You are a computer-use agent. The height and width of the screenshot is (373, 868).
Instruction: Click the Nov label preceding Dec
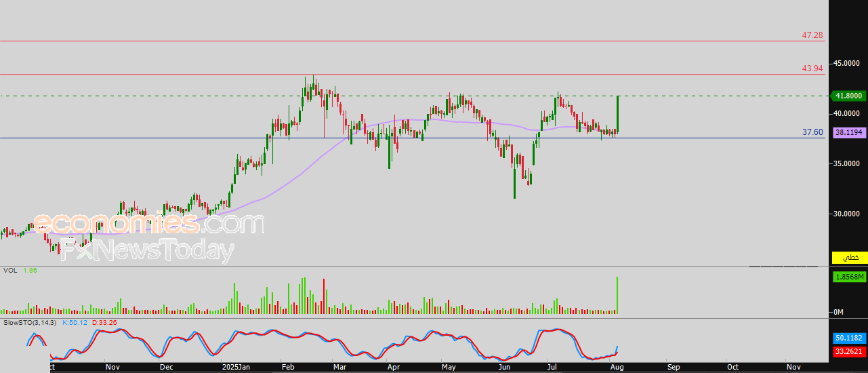click(x=112, y=367)
